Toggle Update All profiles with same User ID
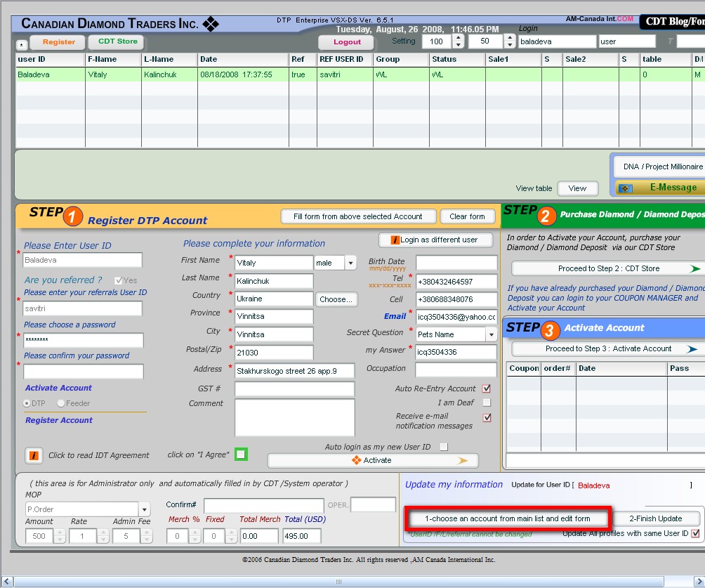 pos(696,533)
